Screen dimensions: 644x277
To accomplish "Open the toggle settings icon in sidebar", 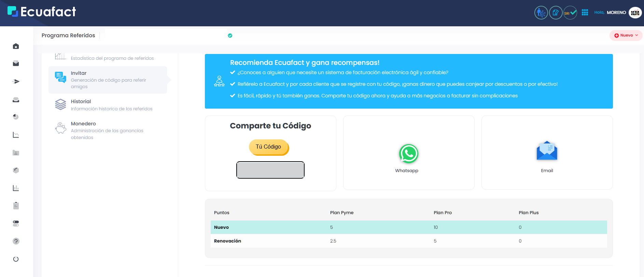I will tap(16, 223).
